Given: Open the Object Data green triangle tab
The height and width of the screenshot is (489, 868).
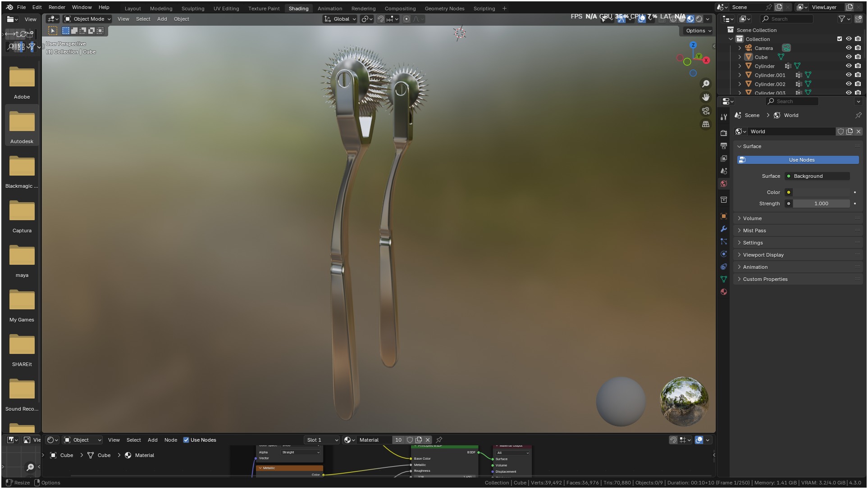Looking at the screenshot, I should (x=724, y=279).
